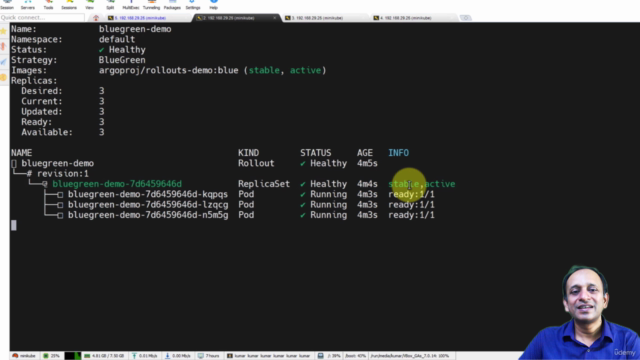Click the 25% CPU usage indicator
Screen dimensions: 640x360
pos(52,356)
